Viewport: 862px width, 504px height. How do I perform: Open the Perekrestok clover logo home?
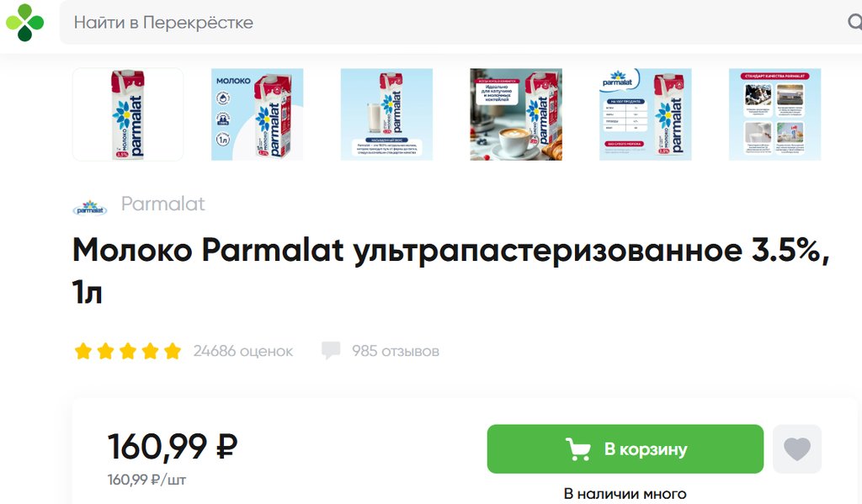24,23
